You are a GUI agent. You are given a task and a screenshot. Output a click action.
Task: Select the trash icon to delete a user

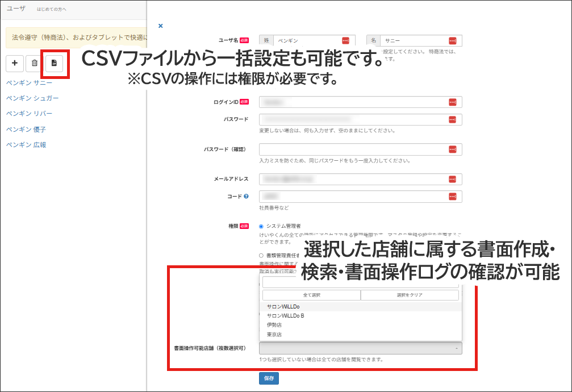click(x=34, y=64)
